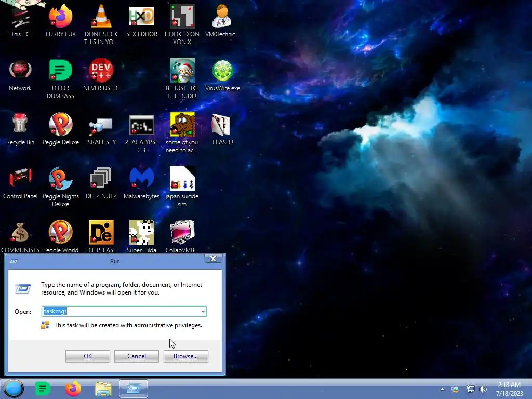Screen dimensions: 532x399
Task: Select the Super Hilda desktop icon
Action: [141, 237]
